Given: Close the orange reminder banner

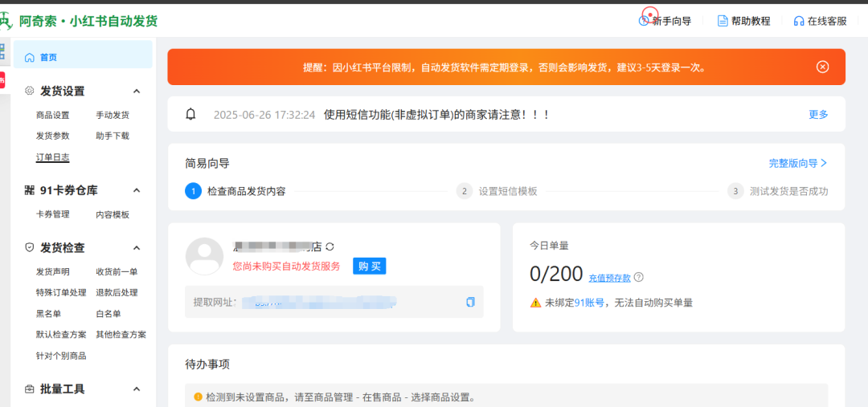Looking at the screenshot, I should (823, 67).
